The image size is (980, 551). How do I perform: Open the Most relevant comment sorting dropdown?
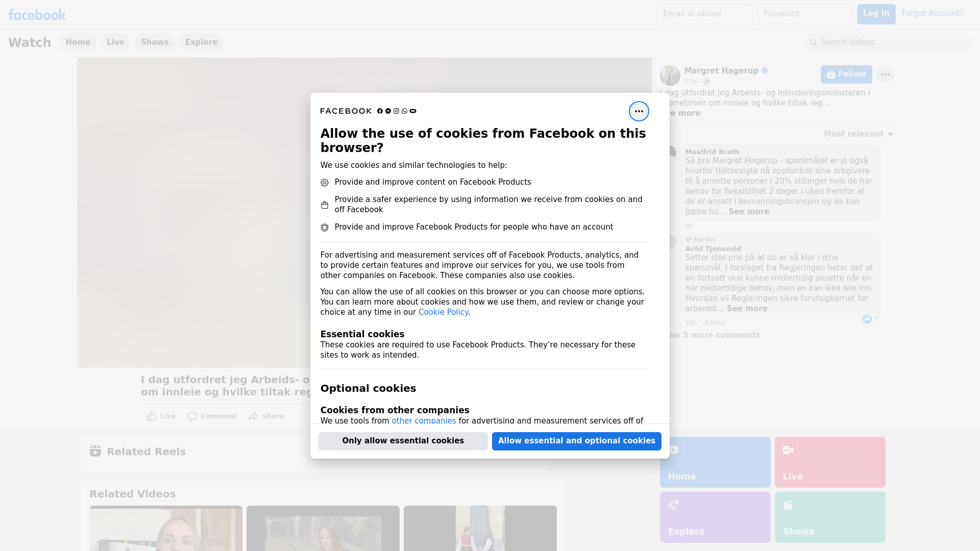point(859,134)
